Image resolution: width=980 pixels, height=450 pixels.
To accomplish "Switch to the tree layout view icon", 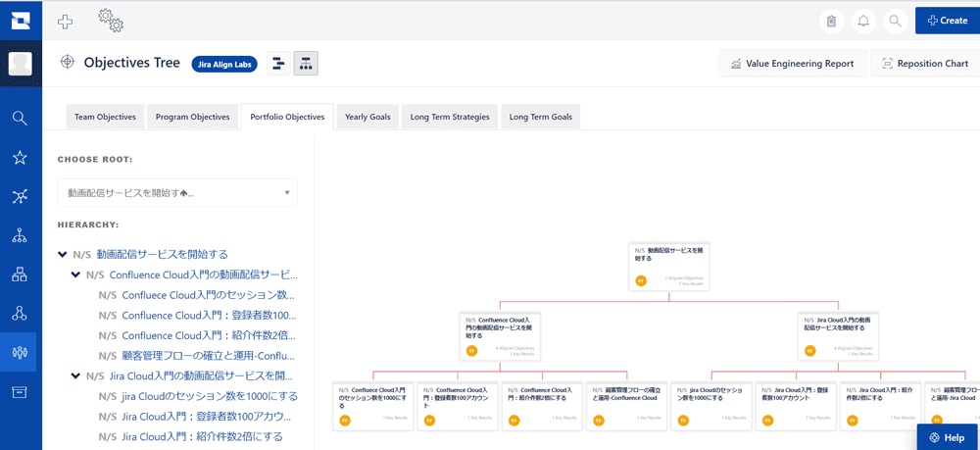I will [x=306, y=63].
